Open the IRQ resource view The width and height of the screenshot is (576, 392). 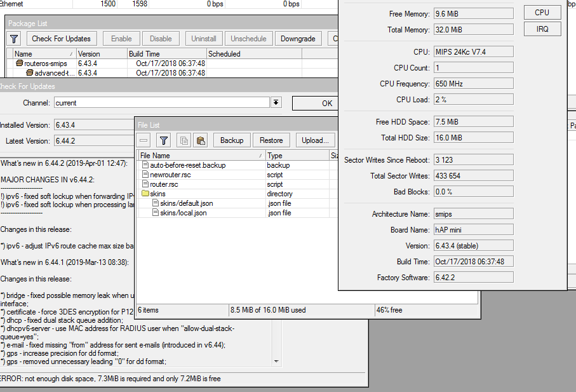tap(542, 29)
